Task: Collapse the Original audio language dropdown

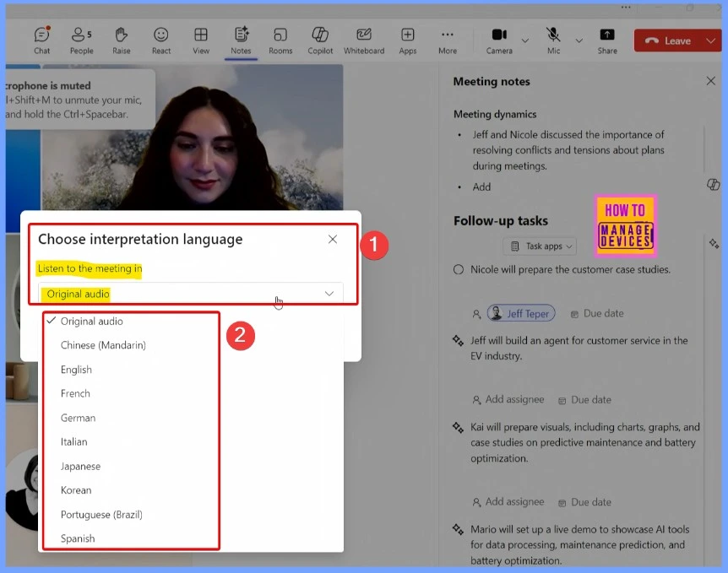Action: pyautogui.click(x=190, y=294)
